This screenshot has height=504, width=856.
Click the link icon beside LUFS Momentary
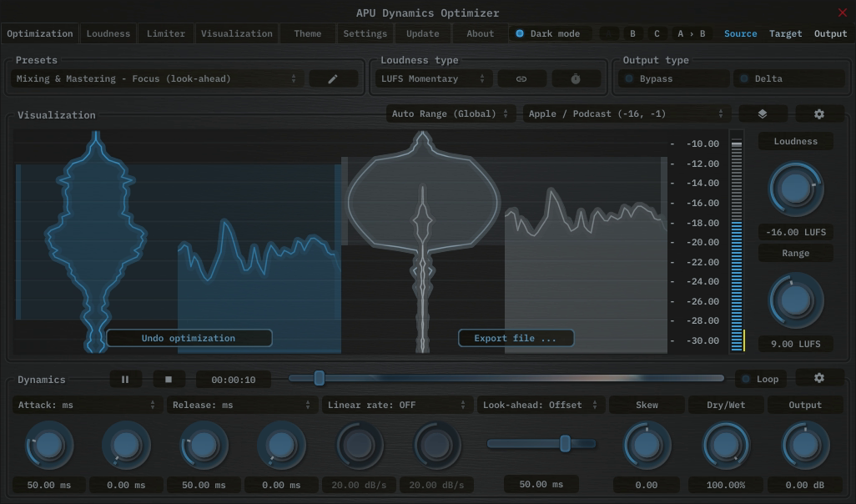[521, 78]
